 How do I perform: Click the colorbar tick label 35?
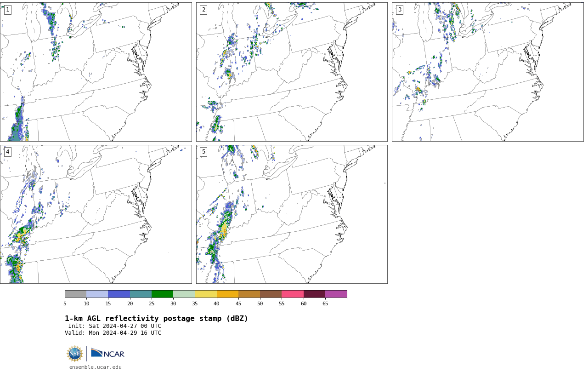(195, 303)
